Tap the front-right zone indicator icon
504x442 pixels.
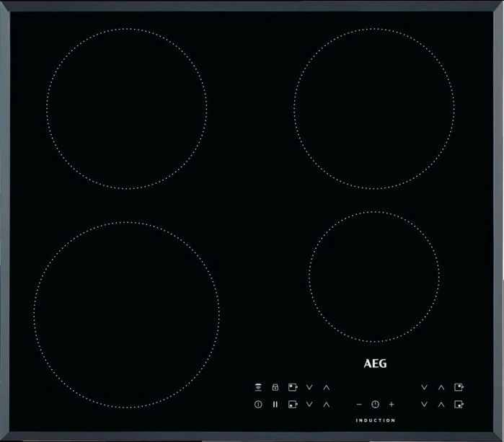pyautogui.click(x=459, y=405)
